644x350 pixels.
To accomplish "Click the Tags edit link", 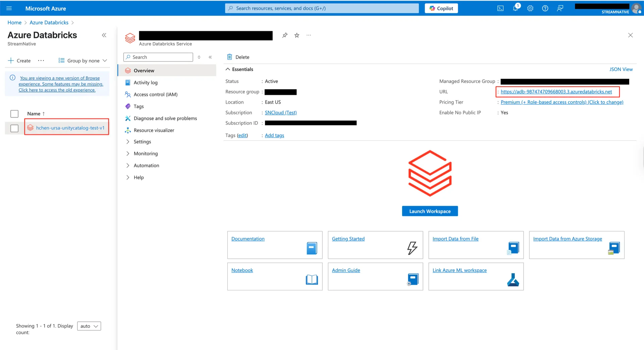I will 242,135.
